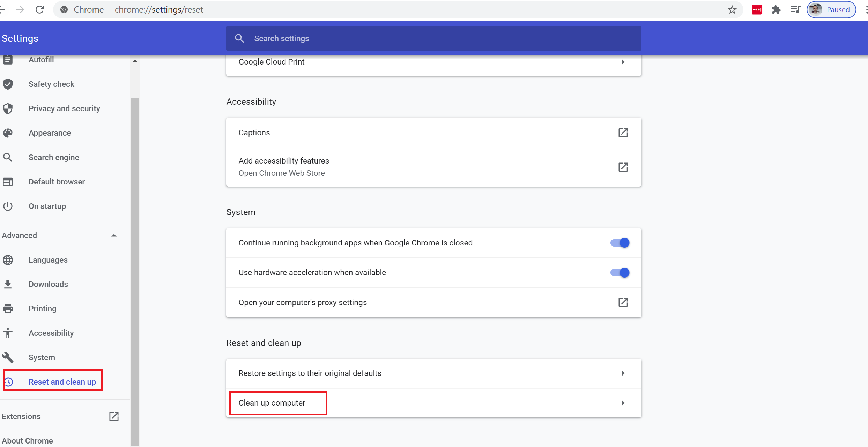The image size is (868, 447).
Task: Select Privacy and security in sidebar
Action: pyautogui.click(x=64, y=108)
